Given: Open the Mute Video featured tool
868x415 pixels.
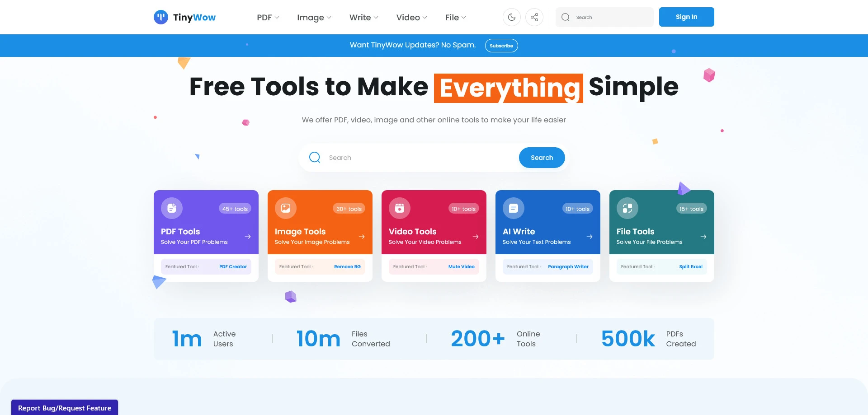Looking at the screenshot, I should (x=461, y=267).
